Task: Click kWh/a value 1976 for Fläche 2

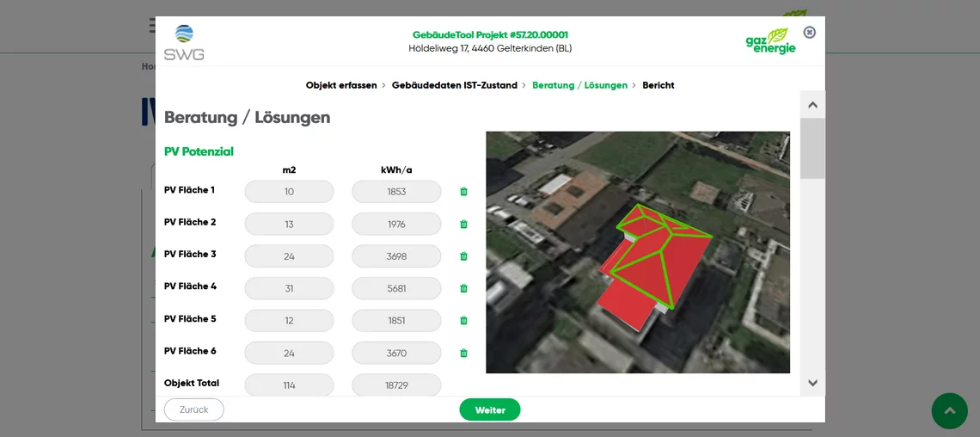Action: [396, 224]
